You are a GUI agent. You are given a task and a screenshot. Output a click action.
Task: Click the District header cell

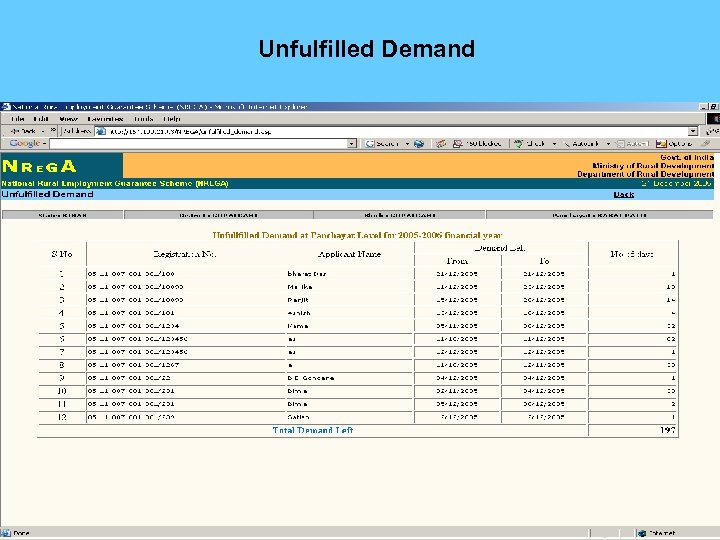tap(219, 215)
